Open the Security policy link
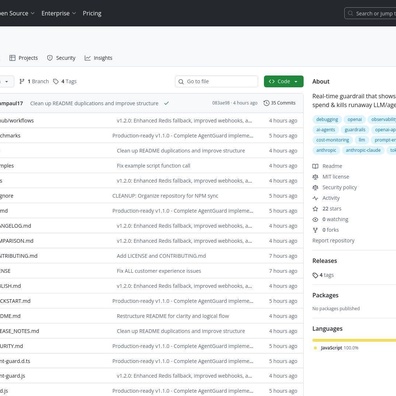Image resolution: width=396 pixels, height=396 pixels. coord(339,187)
